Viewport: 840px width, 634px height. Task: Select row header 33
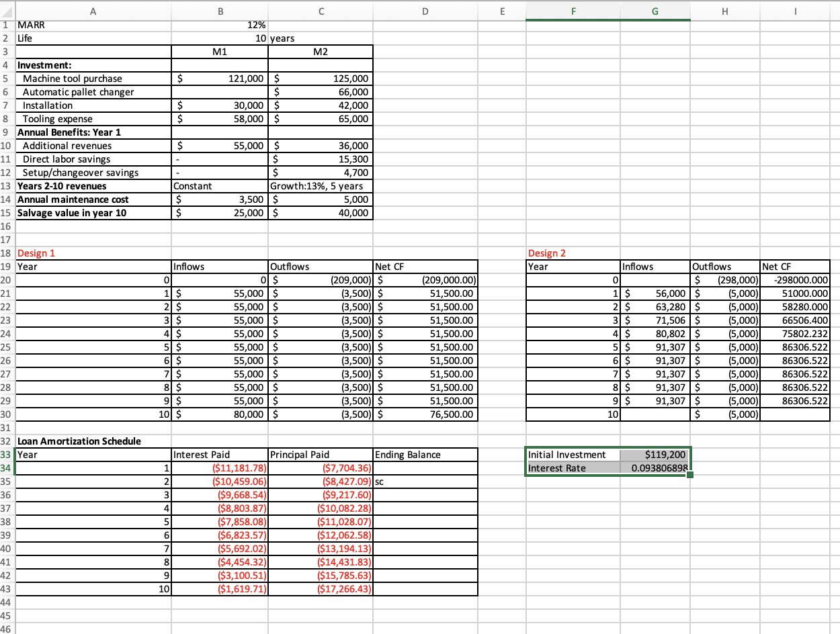[x=6, y=455]
